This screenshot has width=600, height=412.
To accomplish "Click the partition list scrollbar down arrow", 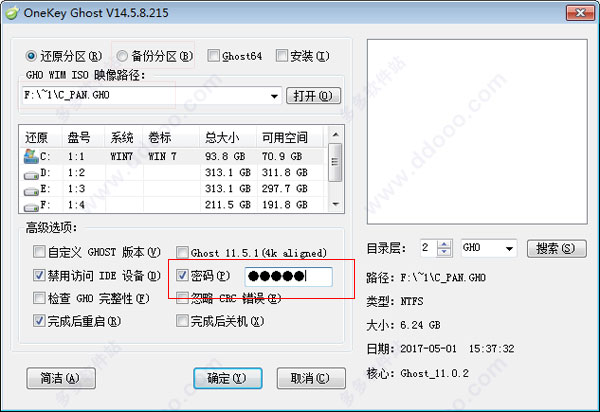I will [x=336, y=204].
